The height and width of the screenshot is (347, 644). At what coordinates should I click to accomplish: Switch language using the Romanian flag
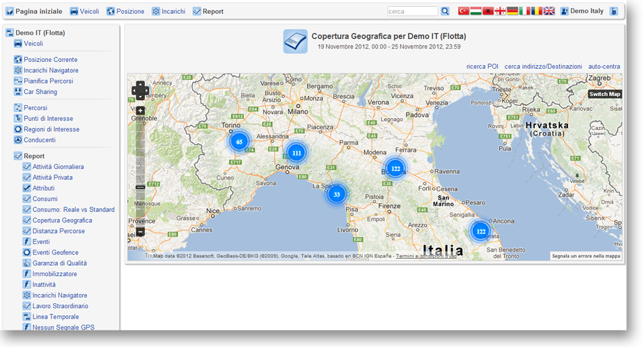(537, 11)
